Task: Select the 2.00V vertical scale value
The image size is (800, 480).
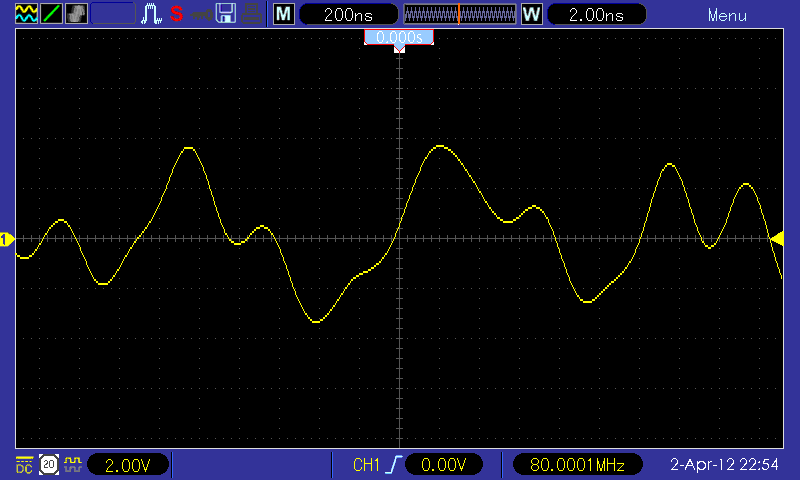Action: pyautogui.click(x=128, y=465)
